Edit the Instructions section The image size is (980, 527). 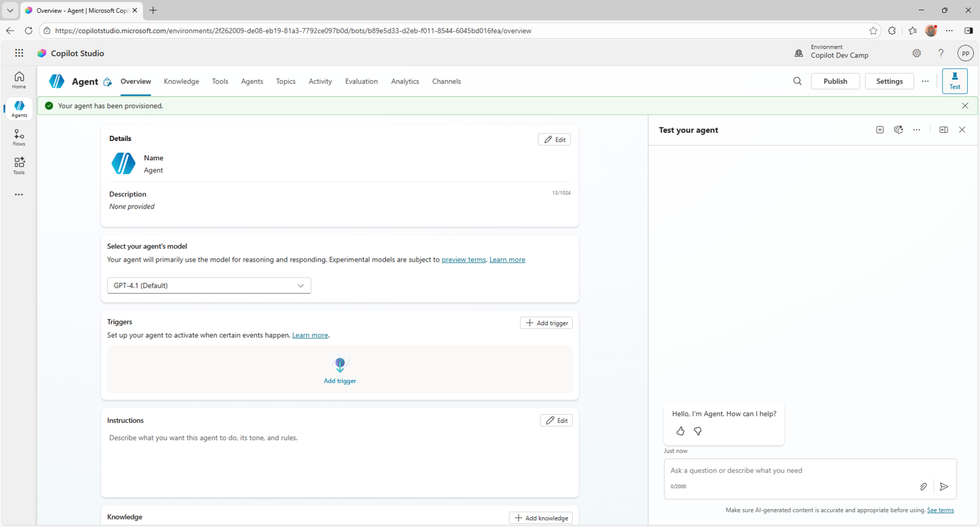click(x=556, y=420)
